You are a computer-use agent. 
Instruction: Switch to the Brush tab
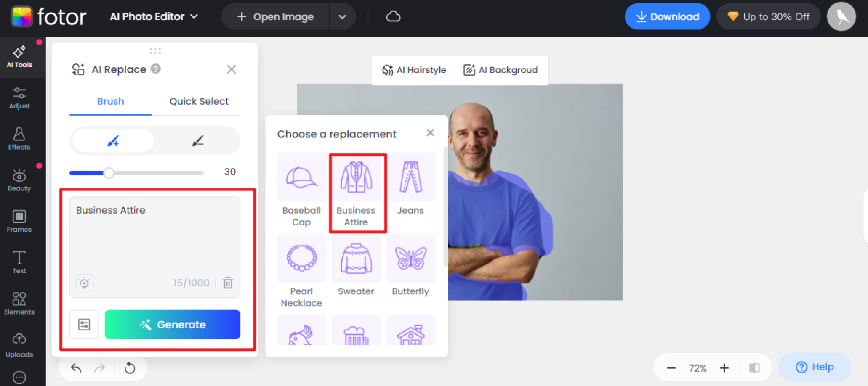pyautogui.click(x=111, y=101)
